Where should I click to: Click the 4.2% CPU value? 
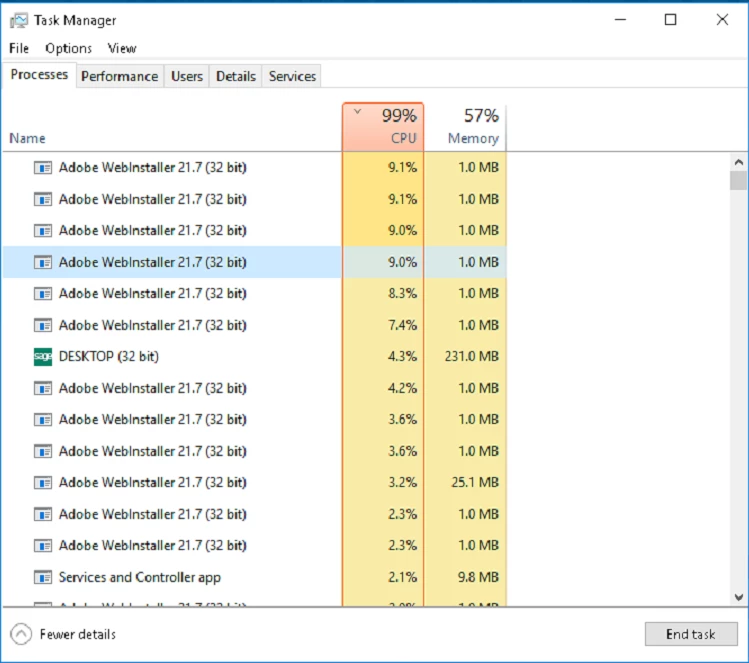402,388
